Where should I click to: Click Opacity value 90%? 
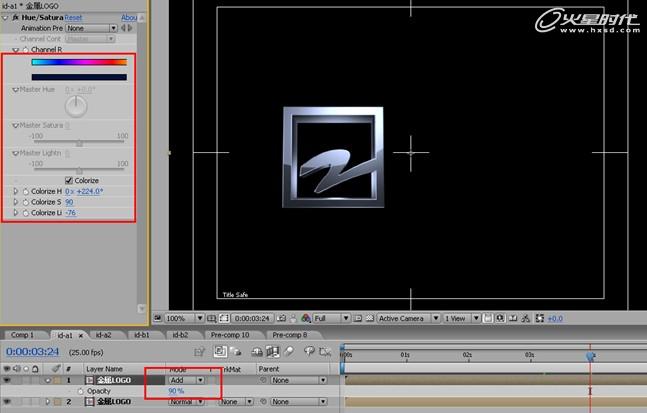(x=176, y=391)
